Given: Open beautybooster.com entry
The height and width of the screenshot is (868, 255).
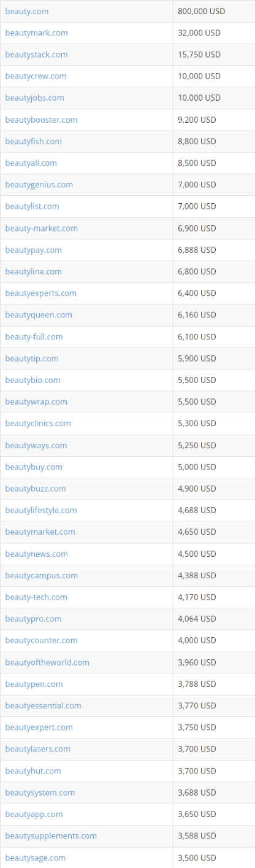Looking at the screenshot, I should 41,120.
